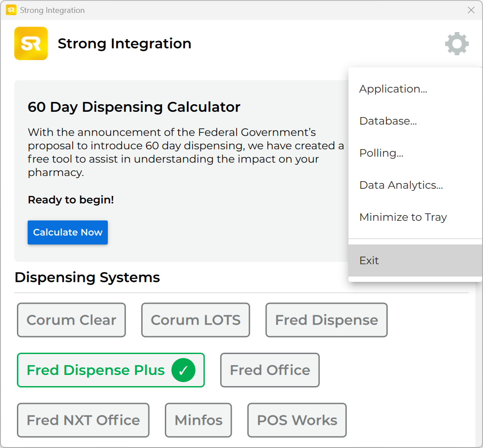Choose Exit from the settings menu
Image resolution: width=483 pixels, height=448 pixels.
tap(415, 261)
